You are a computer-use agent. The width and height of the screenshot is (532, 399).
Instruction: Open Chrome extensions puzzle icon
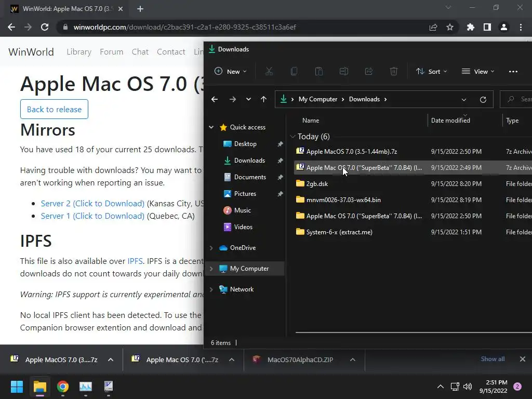471,27
